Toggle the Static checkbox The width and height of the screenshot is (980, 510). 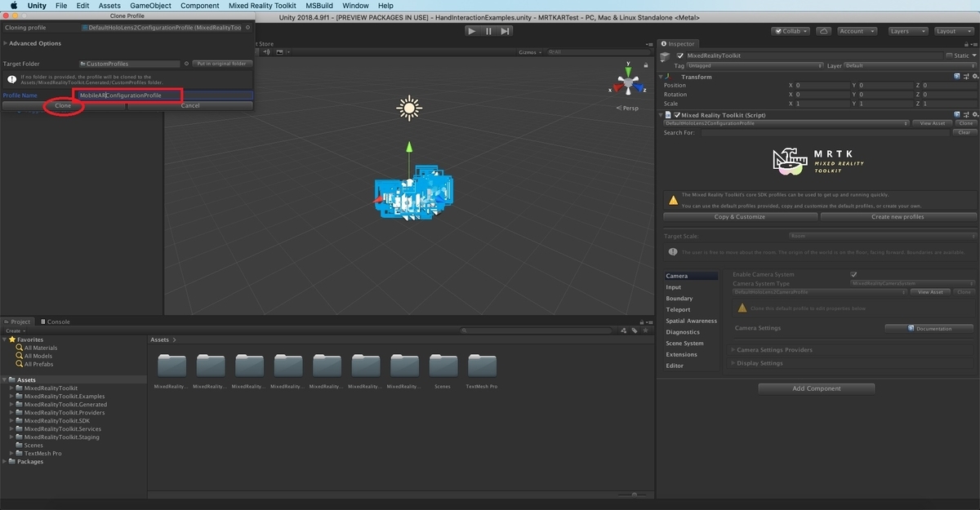coord(949,55)
